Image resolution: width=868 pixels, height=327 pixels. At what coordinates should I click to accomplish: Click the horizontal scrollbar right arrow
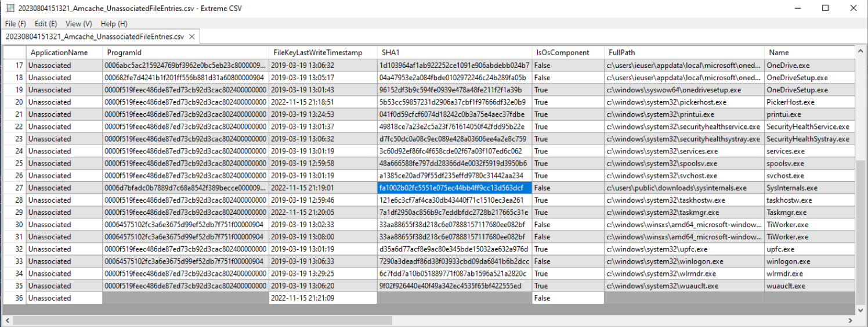pos(851,320)
